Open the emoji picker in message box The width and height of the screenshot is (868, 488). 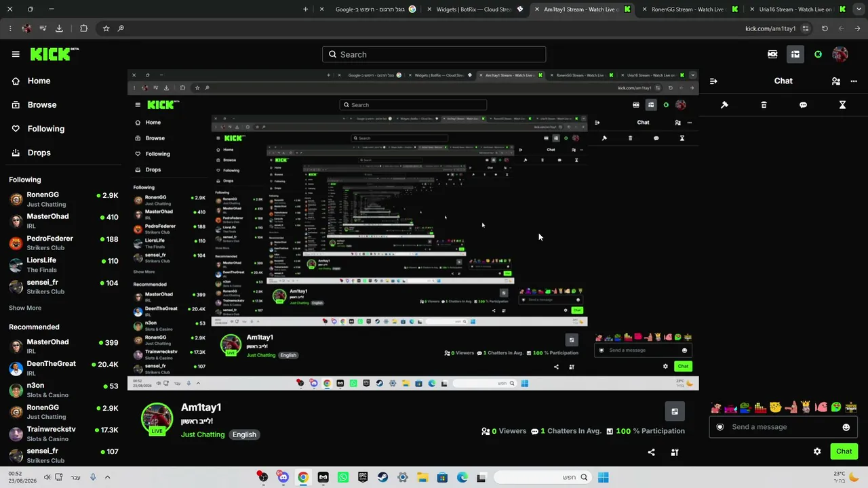pyautogui.click(x=846, y=427)
